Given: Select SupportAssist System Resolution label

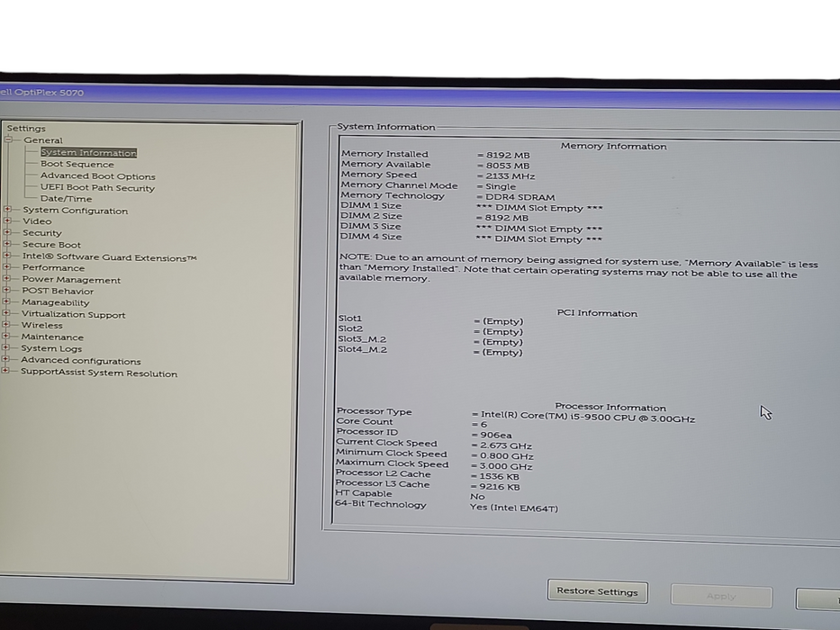Looking at the screenshot, I should pyautogui.click(x=99, y=373).
